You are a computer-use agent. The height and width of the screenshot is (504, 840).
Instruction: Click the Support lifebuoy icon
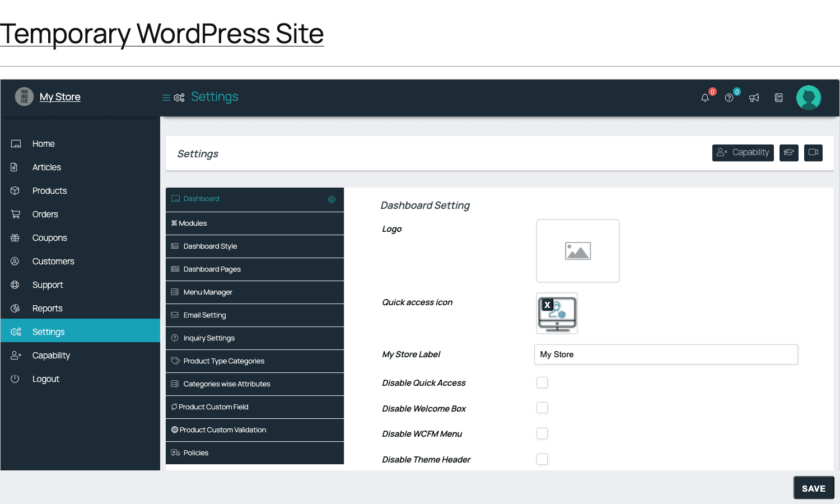pos(15,285)
